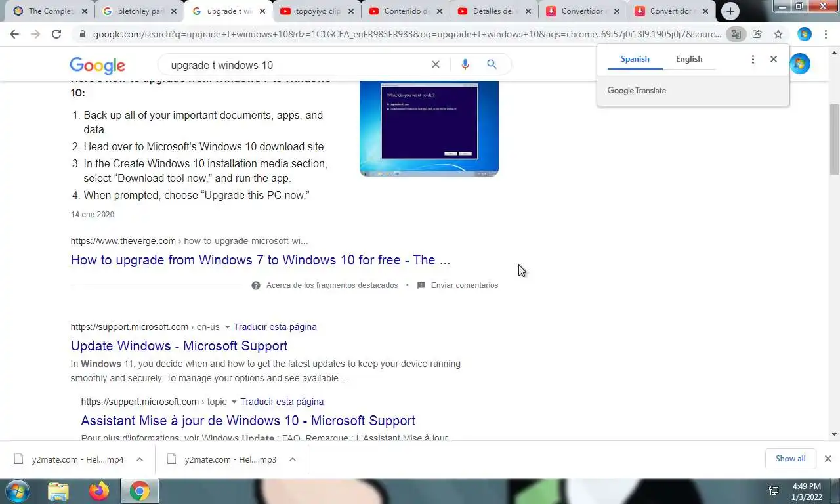Viewport: 840px width, 504px height.
Task: Click the page vertical scrollbar thumb
Action: coord(834,139)
